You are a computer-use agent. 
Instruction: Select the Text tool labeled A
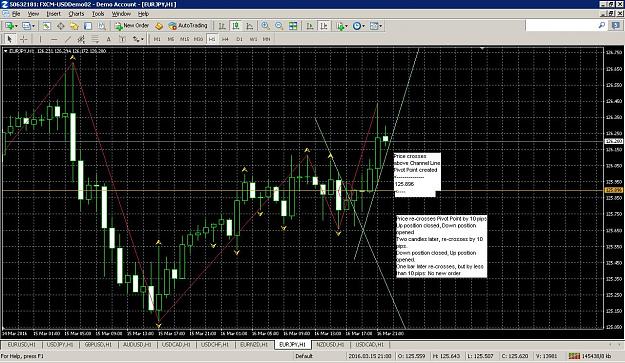(108, 39)
